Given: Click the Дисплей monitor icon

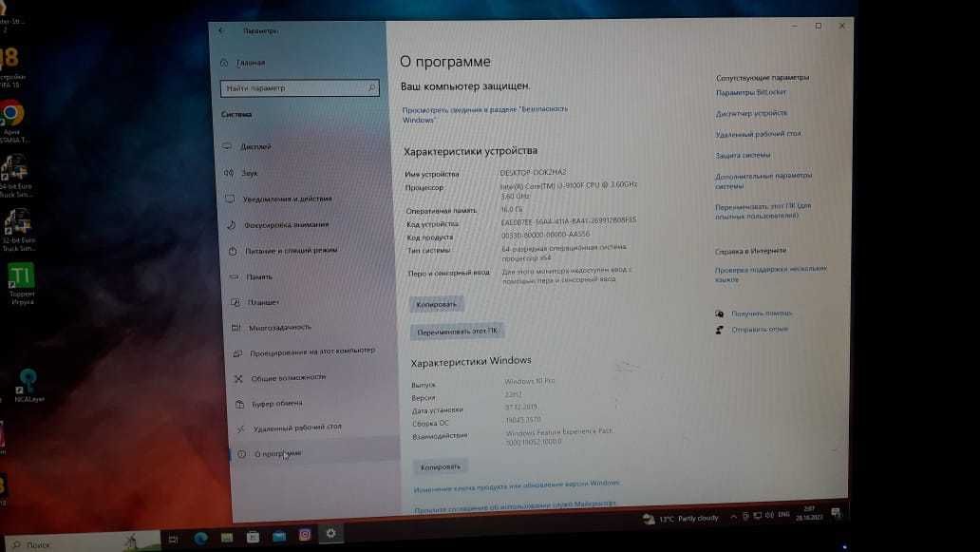Looking at the screenshot, I should click(x=227, y=146).
